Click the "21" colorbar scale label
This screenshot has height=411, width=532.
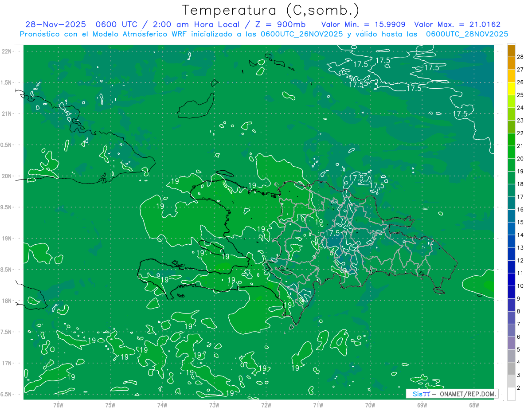520,146
